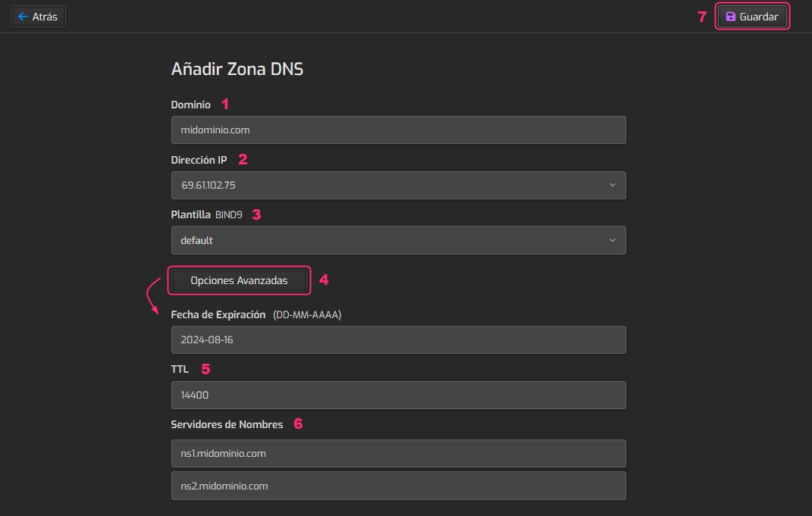Click the Servidores de Nombres label

(x=227, y=424)
